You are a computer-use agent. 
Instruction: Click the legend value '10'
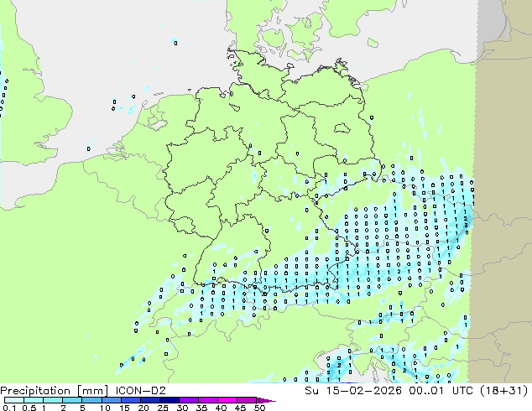(x=105, y=408)
